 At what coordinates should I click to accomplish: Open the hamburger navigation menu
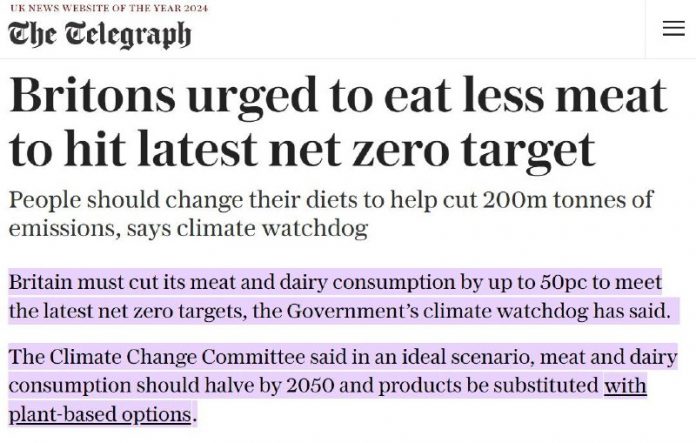click(x=673, y=29)
